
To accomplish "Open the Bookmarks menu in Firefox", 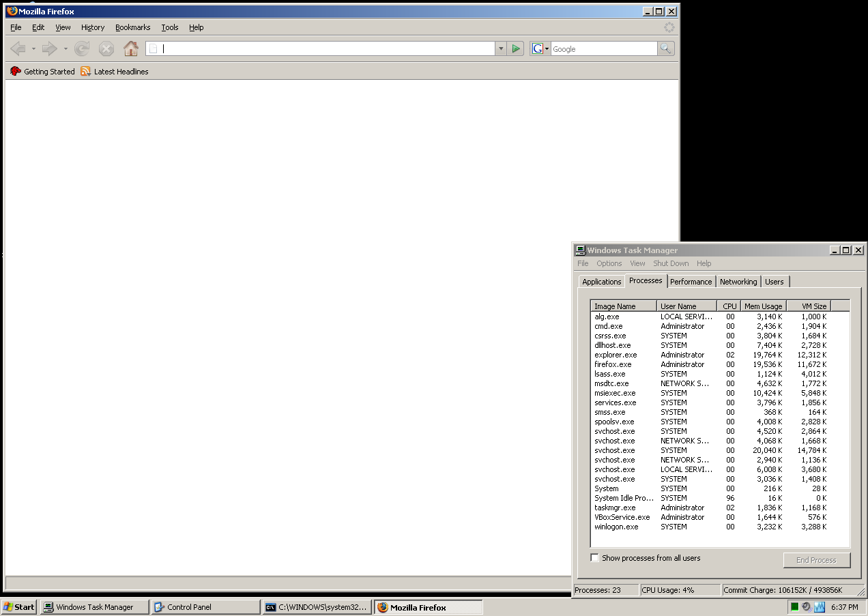I will tap(132, 27).
